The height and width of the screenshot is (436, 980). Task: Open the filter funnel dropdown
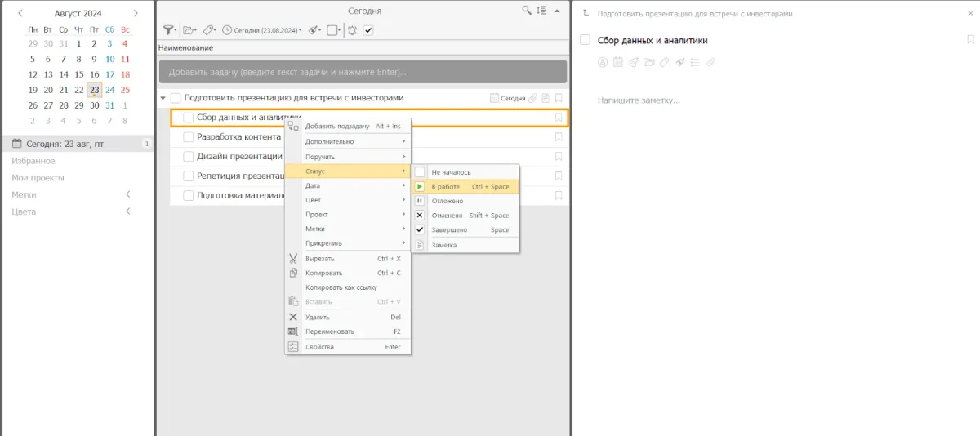[x=169, y=30]
